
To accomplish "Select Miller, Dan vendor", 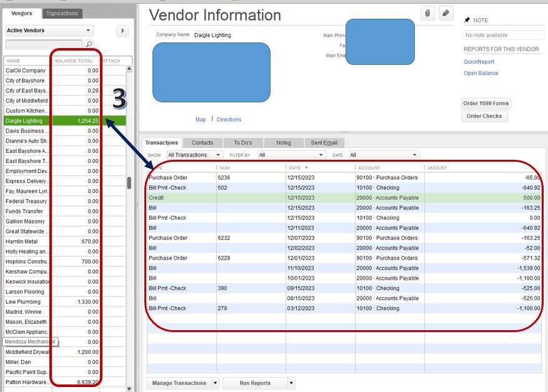I will pos(64,362).
